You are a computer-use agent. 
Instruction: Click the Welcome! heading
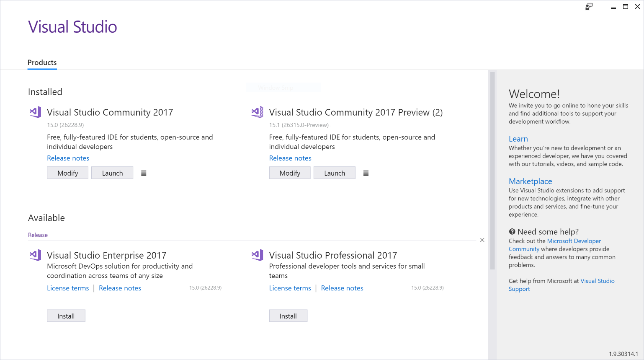534,94
